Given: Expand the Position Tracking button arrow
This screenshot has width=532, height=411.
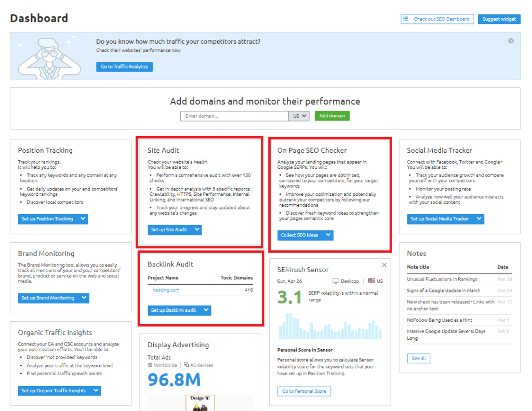Looking at the screenshot, I should point(83,219).
